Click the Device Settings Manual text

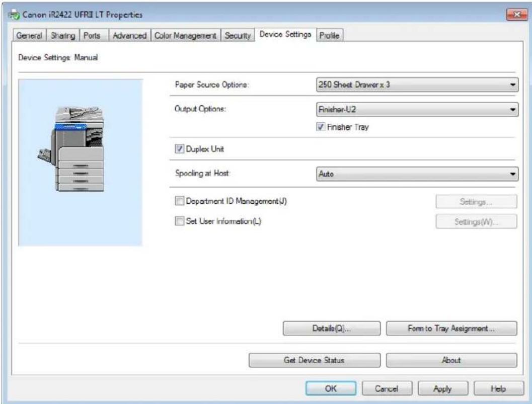tap(58, 58)
